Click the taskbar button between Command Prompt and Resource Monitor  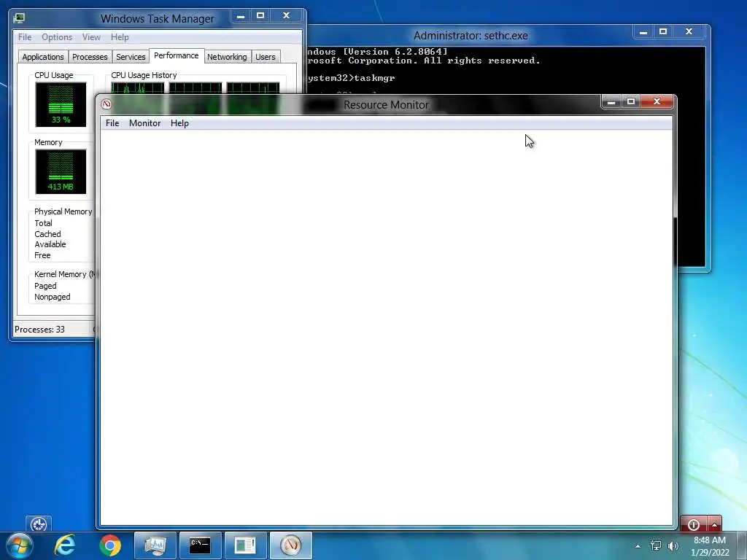(245, 545)
